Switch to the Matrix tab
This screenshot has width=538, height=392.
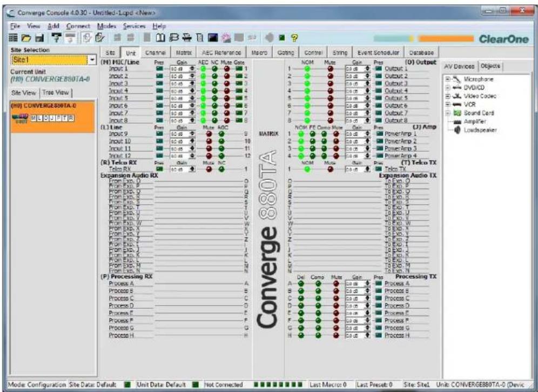pyautogui.click(x=184, y=53)
